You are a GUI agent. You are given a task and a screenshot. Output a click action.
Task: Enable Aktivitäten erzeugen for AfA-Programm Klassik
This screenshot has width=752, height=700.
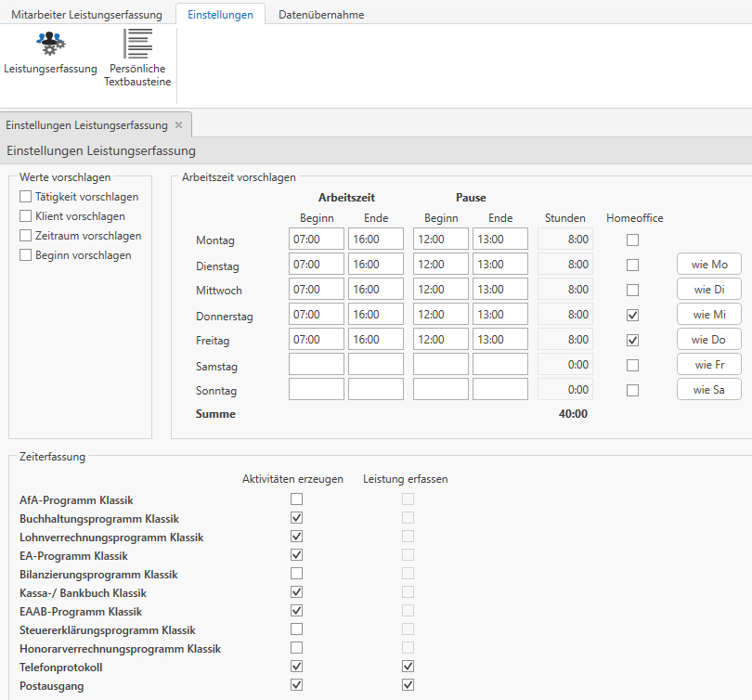297,499
